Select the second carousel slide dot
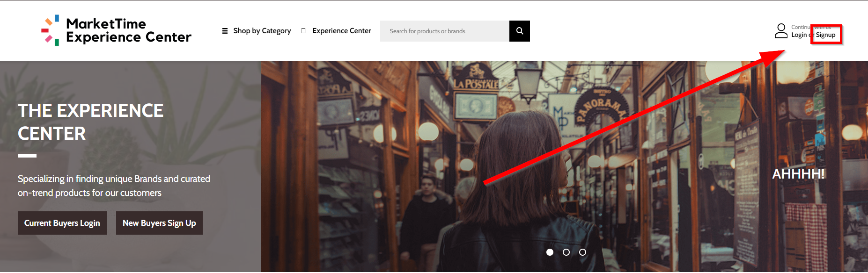Viewport: 868px width, 273px height. (x=566, y=252)
